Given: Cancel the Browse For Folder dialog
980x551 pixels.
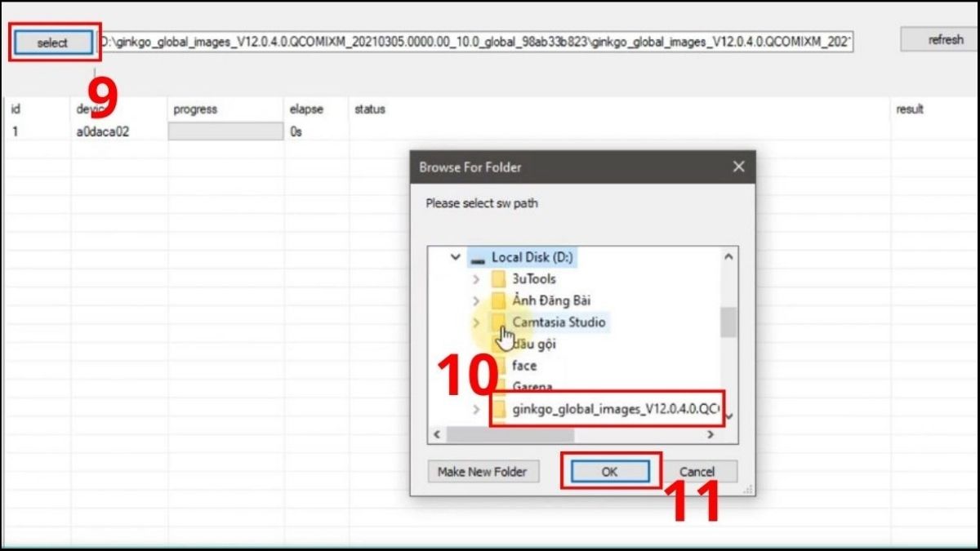Looking at the screenshot, I should click(697, 472).
